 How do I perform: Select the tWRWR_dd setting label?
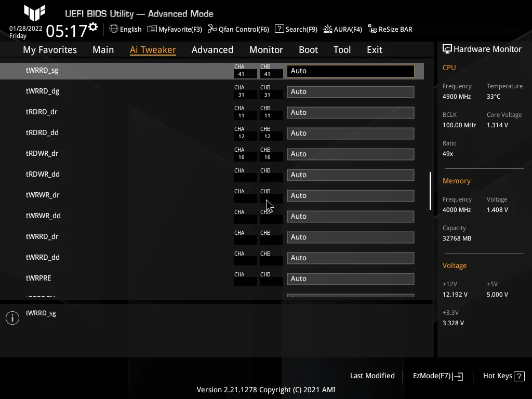[x=43, y=216]
